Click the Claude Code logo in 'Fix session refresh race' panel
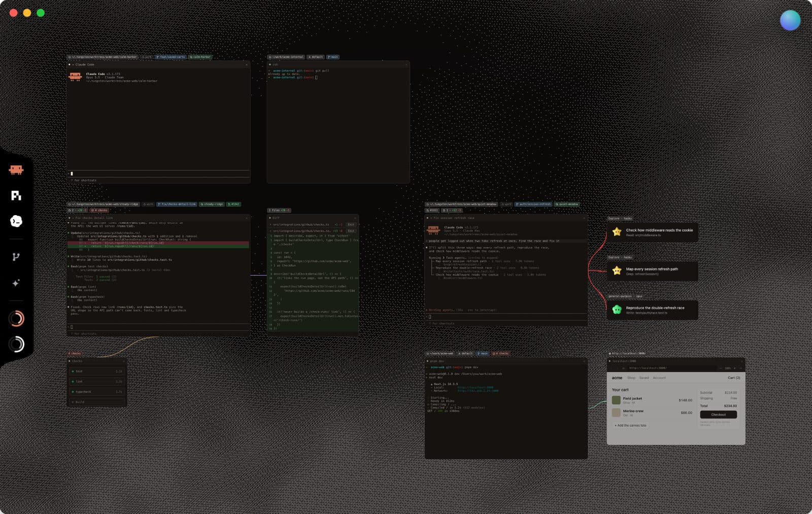The height and width of the screenshot is (514, 812). [x=433, y=230]
